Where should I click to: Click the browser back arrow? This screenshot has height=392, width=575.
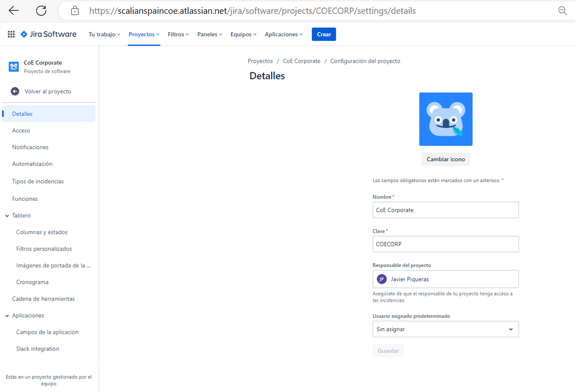point(14,10)
